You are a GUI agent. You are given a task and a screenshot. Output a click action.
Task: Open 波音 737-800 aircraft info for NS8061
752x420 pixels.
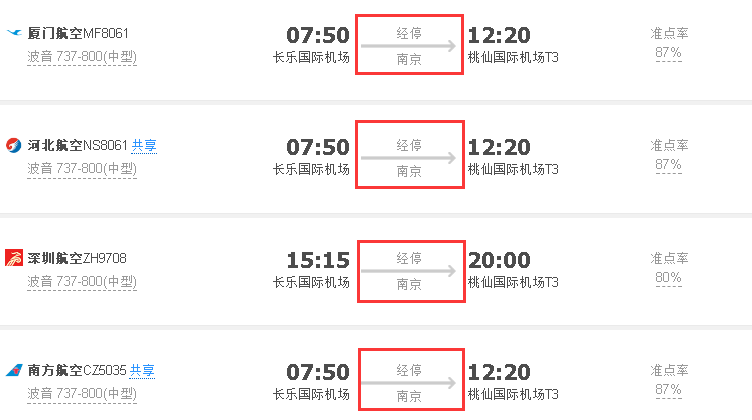point(82,169)
